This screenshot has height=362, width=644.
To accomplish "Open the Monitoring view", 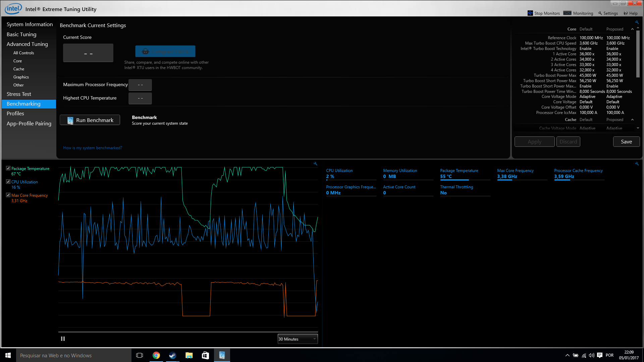I will coord(578,13).
